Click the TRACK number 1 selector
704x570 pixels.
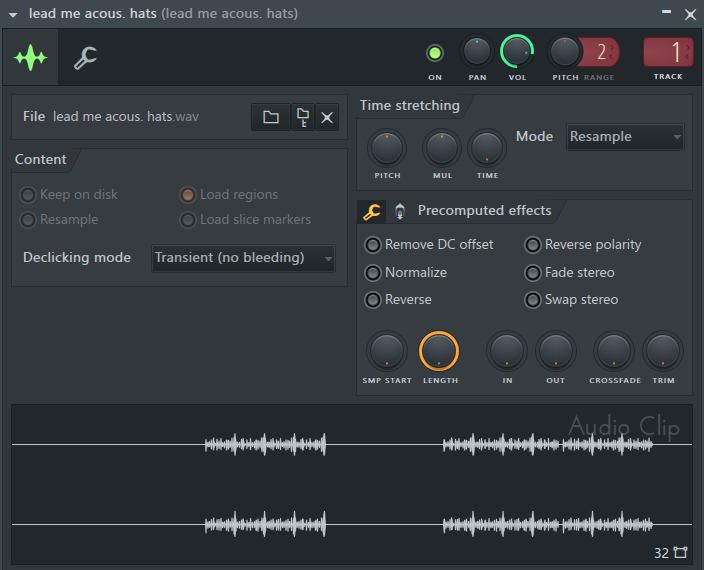(x=668, y=52)
